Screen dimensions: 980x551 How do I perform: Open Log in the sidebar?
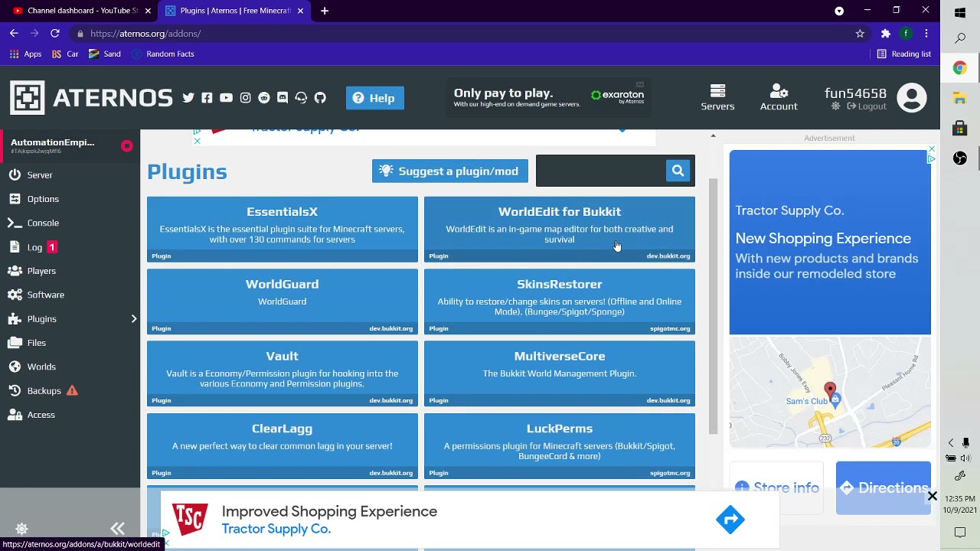(x=70, y=247)
